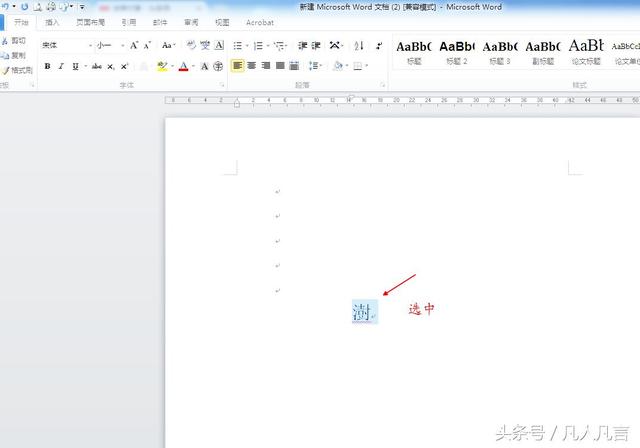The width and height of the screenshot is (640, 448).
Task: Click the Borders icon
Action: point(358,66)
